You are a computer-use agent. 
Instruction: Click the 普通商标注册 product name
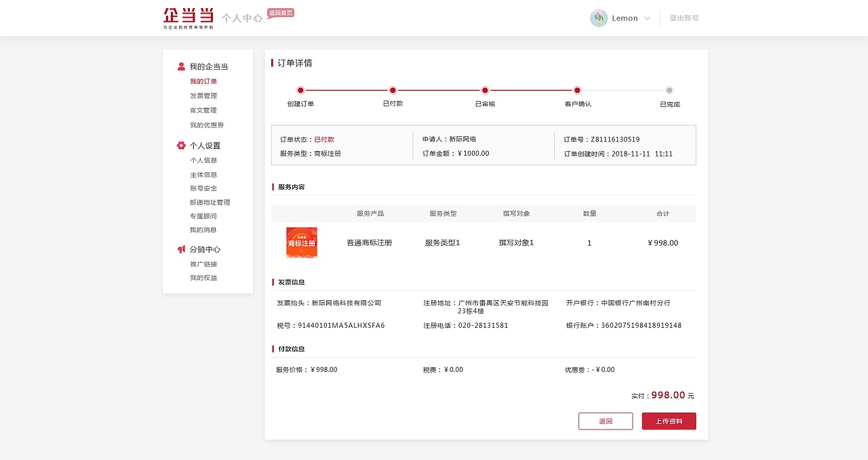click(369, 243)
